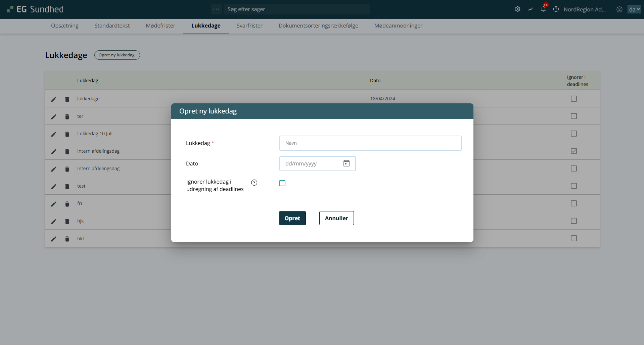This screenshot has height=345, width=644.
Task: Open the notifications bell
Action: click(x=543, y=9)
